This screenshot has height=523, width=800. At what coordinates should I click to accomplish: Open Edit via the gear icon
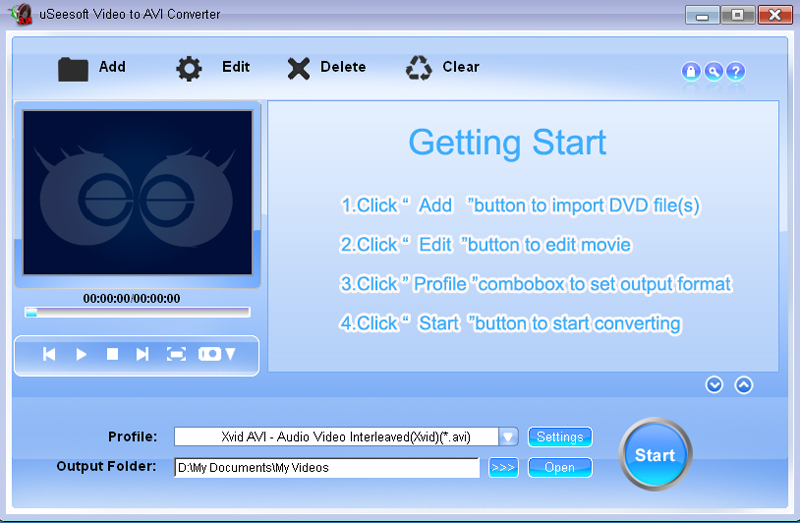coord(189,69)
